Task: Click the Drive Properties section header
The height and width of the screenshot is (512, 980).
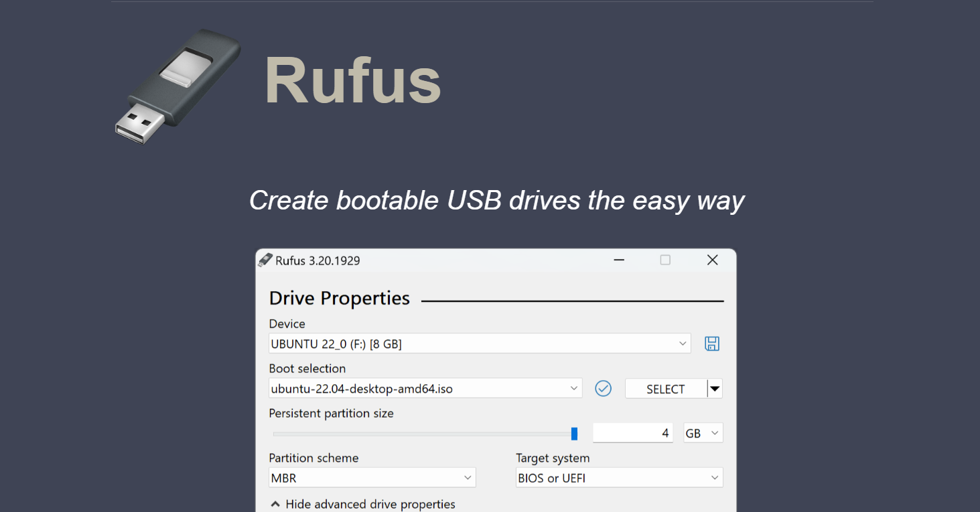Action: [339, 298]
